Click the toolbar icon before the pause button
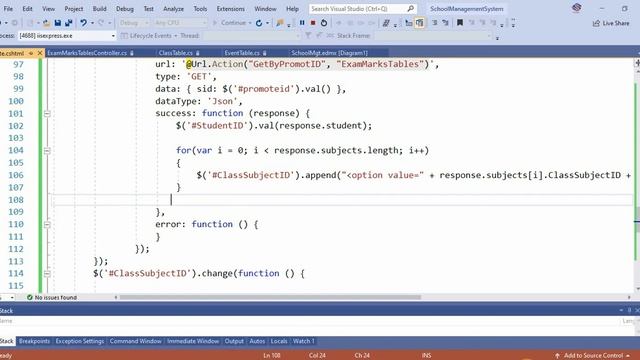 [x=280, y=23]
